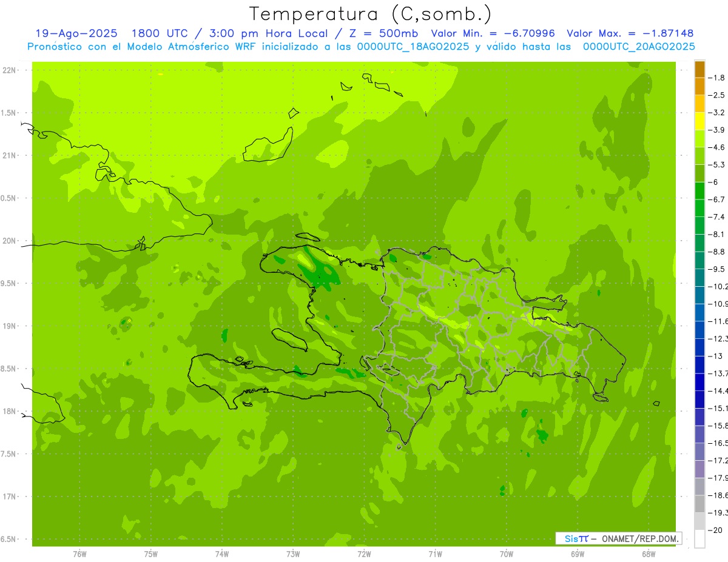The height and width of the screenshot is (562, 728).
Task: Click the '22N' latitude label
Action: (9, 70)
